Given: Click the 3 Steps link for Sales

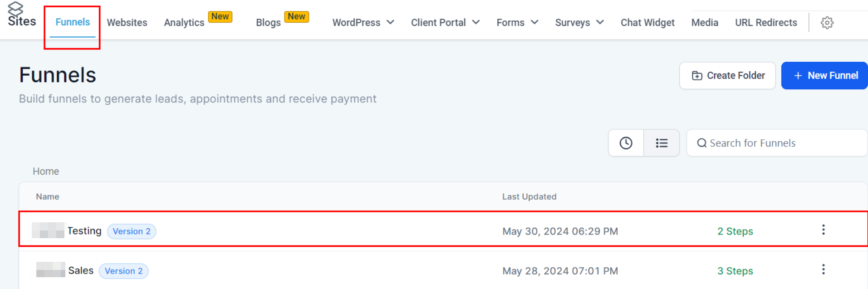Looking at the screenshot, I should (735, 271).
